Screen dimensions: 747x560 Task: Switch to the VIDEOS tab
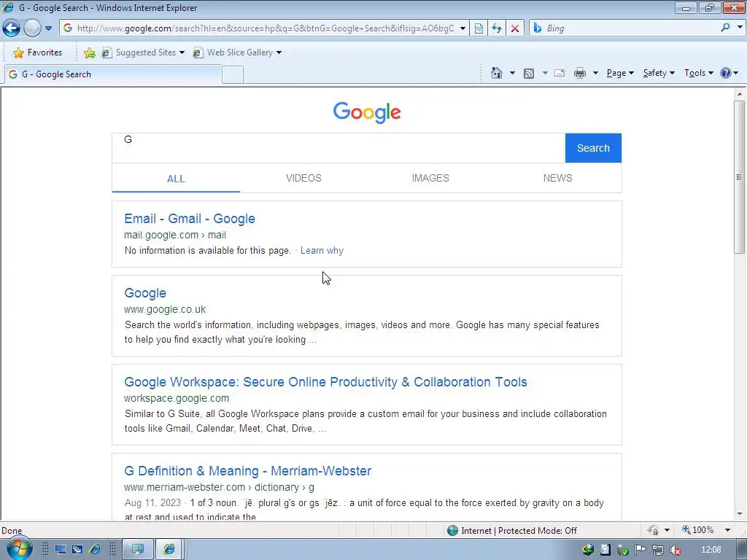point(303,178)
